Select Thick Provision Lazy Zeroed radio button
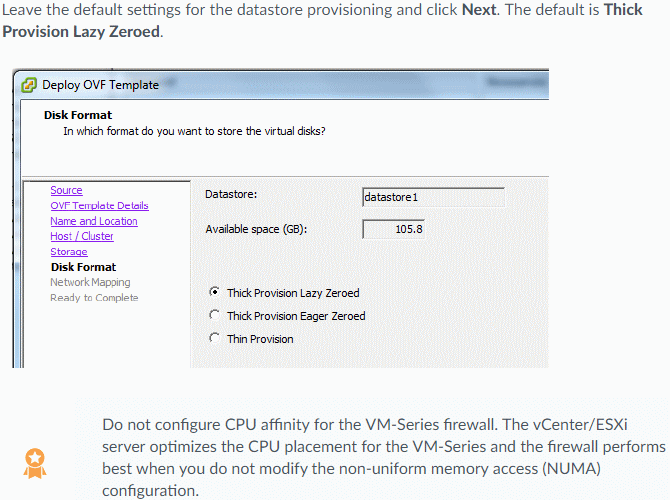The height and width of the screenshot is (500, 670). click(215, 292)
